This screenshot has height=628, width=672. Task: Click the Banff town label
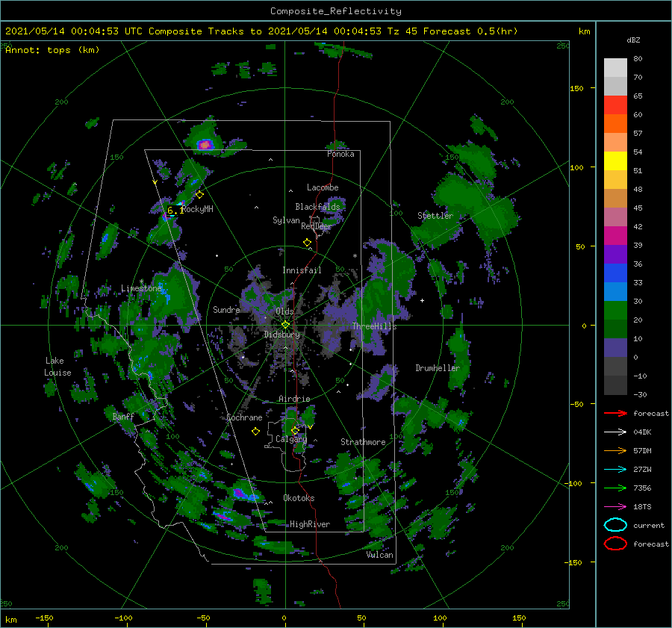pyautogui.click(x=123, y=416)
